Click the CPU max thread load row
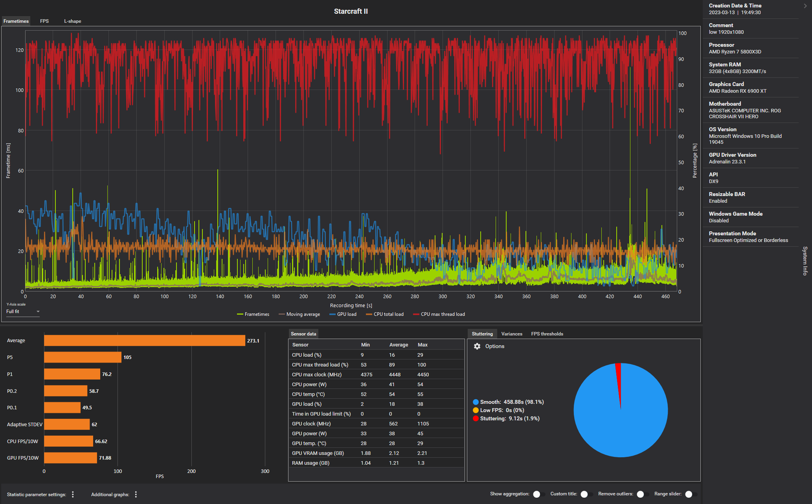Viewport: 812px width, 504px height. 376,365
